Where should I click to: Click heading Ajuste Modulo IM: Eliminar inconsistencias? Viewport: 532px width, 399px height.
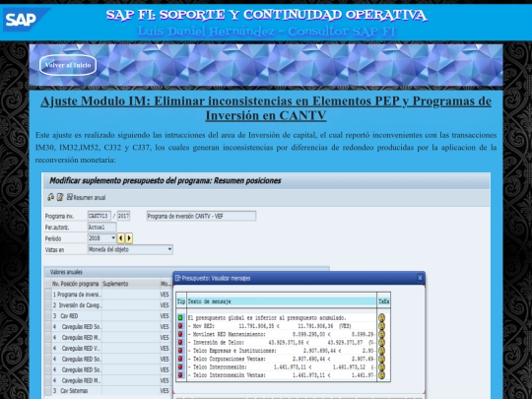coord(266,108)
